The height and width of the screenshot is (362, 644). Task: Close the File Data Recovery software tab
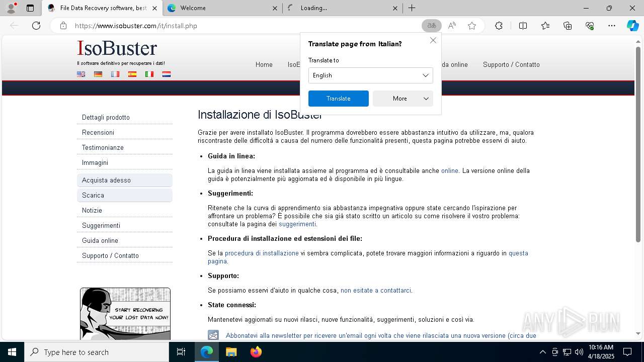(x=154, y=8)
